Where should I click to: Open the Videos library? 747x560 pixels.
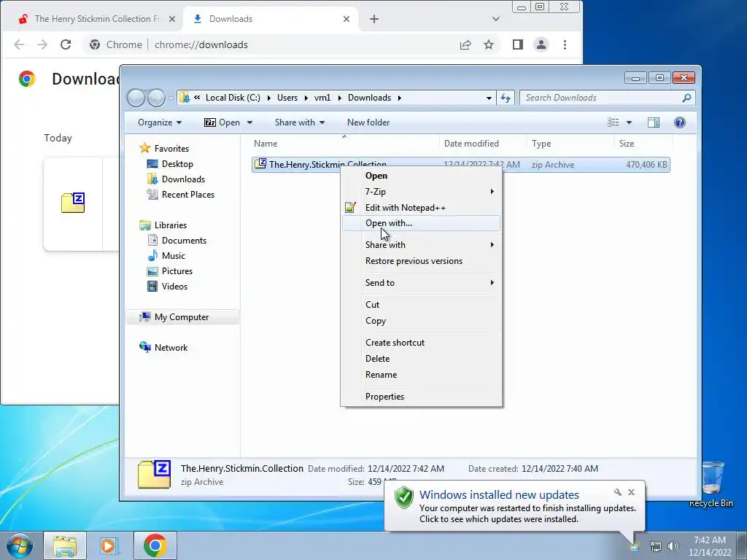[167, 286]
